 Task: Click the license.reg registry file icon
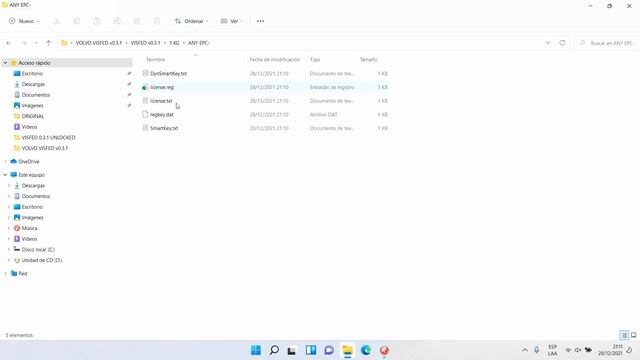pyautogui.click(x=145, y=87)
